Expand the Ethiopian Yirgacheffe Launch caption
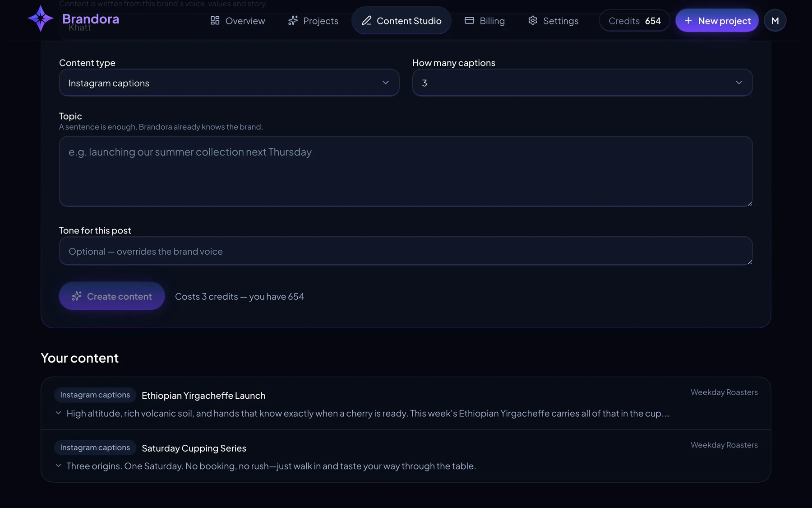812x508 pixels. click(58, 413)
